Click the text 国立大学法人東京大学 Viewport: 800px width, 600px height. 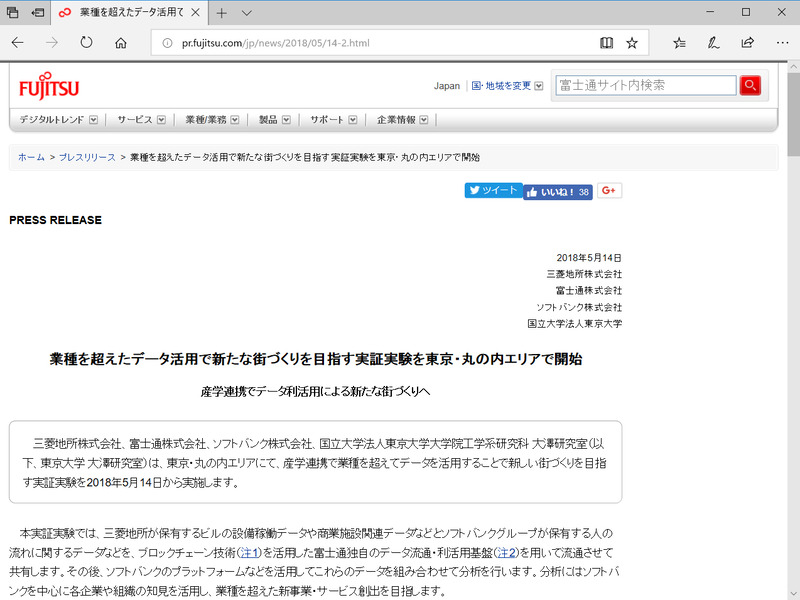(574, 323)
